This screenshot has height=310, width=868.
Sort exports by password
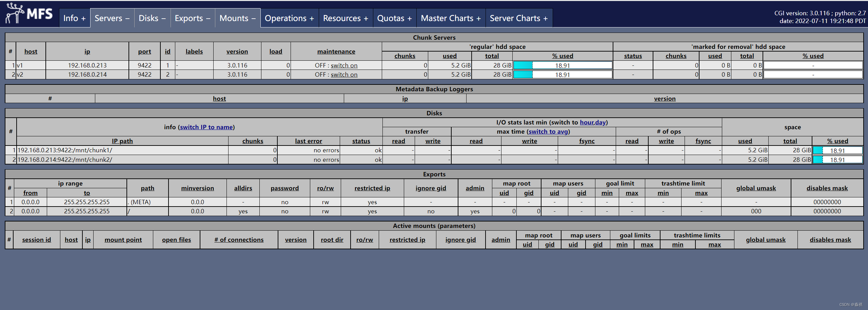coord(284,188)
